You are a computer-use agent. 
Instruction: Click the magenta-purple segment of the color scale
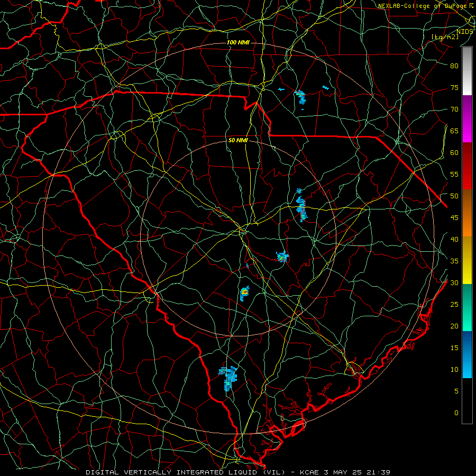467,118
